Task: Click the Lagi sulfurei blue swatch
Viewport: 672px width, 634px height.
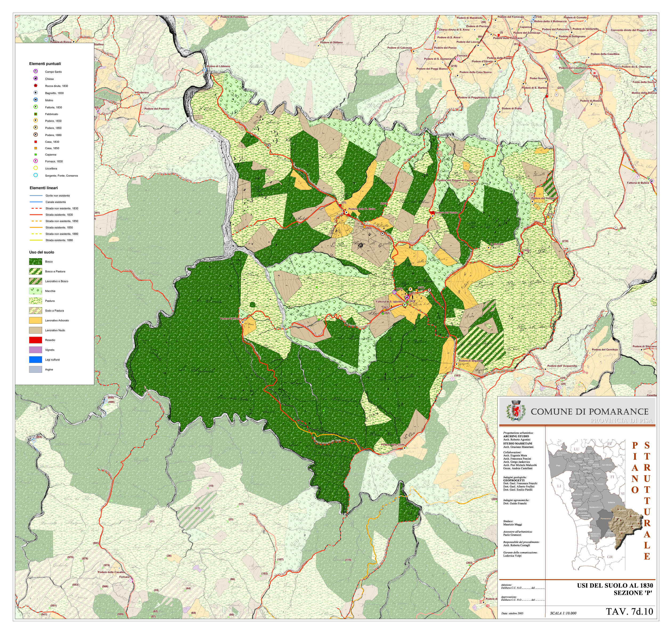Action: click(x=35, y=359)
